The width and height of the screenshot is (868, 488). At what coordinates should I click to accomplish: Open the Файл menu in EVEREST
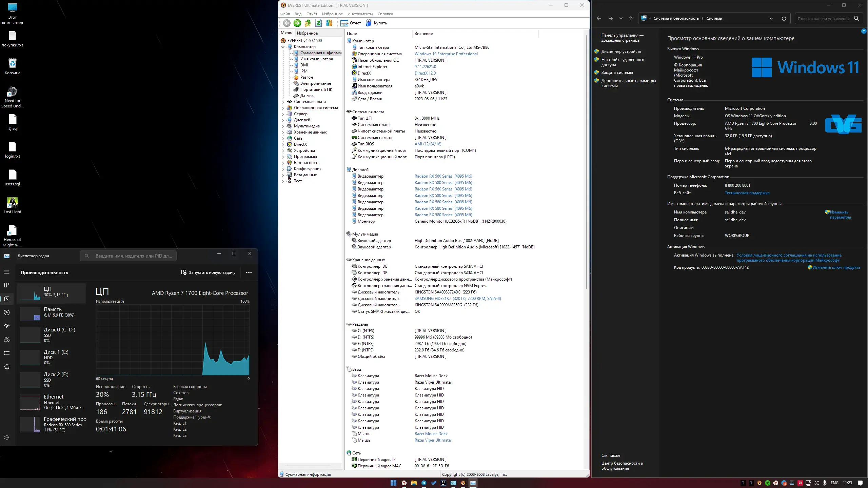point(285,14)
